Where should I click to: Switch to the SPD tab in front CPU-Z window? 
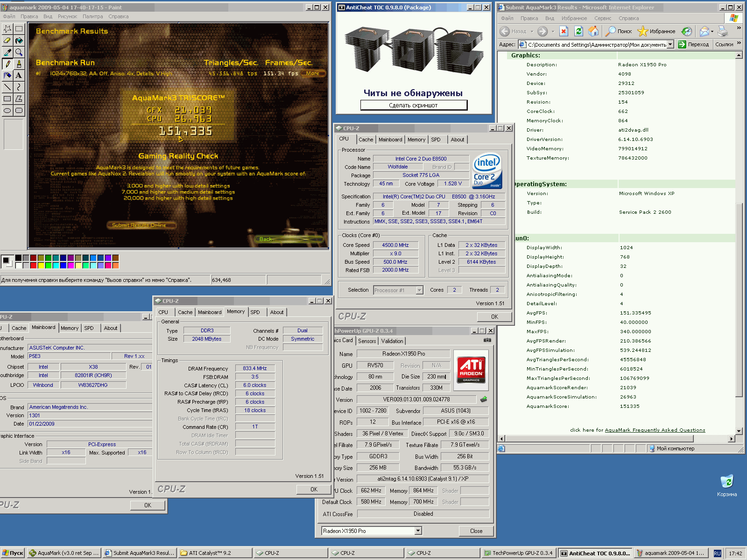[255, 312]
